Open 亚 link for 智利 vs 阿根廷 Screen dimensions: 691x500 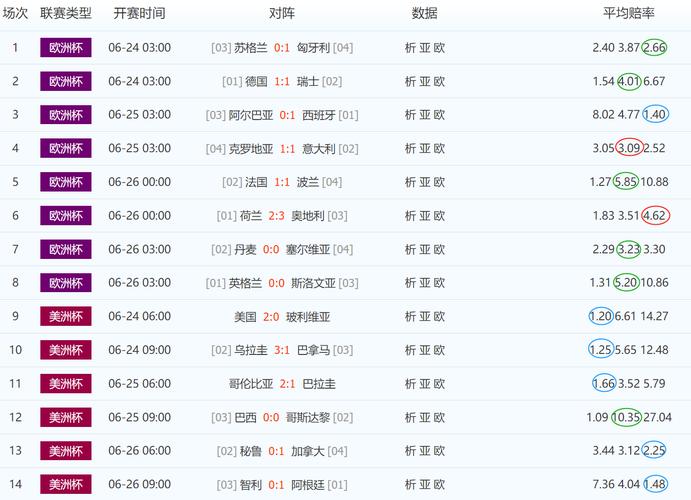[x=425, y=485]
